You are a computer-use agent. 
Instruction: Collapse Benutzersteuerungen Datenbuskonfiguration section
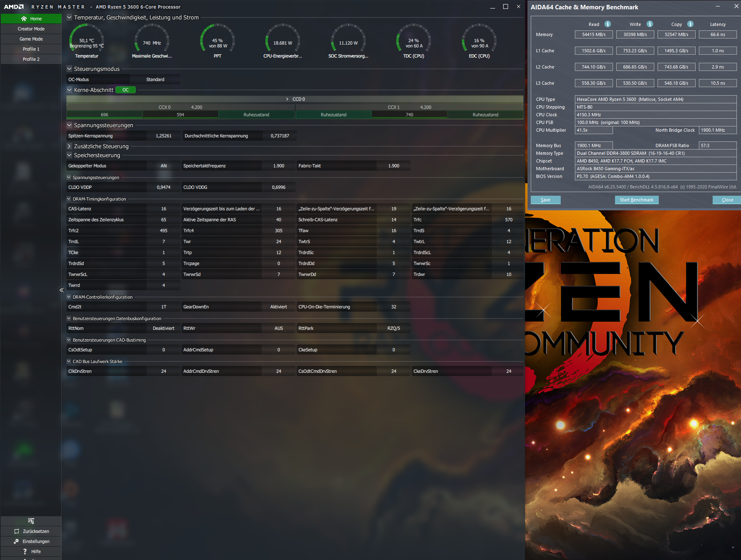69,318
